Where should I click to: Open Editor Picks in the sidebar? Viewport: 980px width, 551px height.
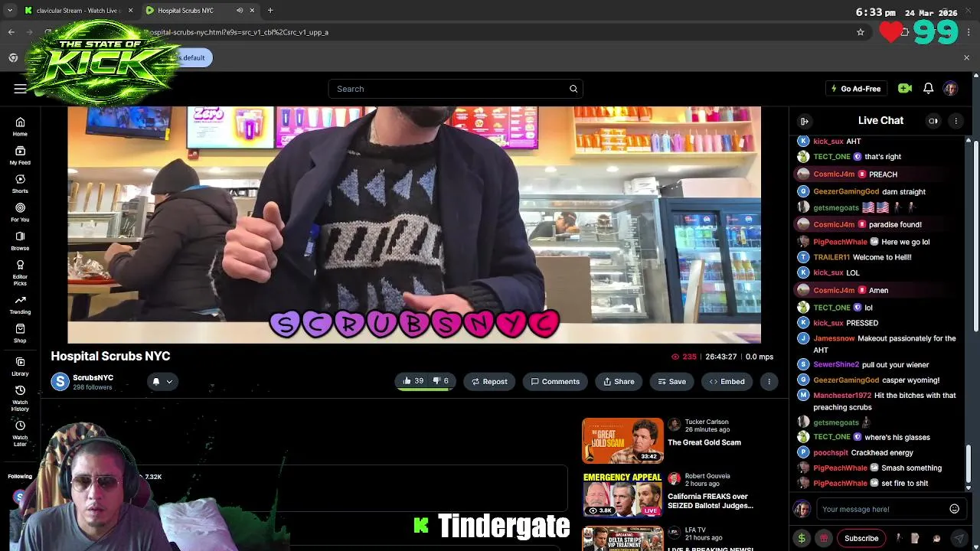20,272
